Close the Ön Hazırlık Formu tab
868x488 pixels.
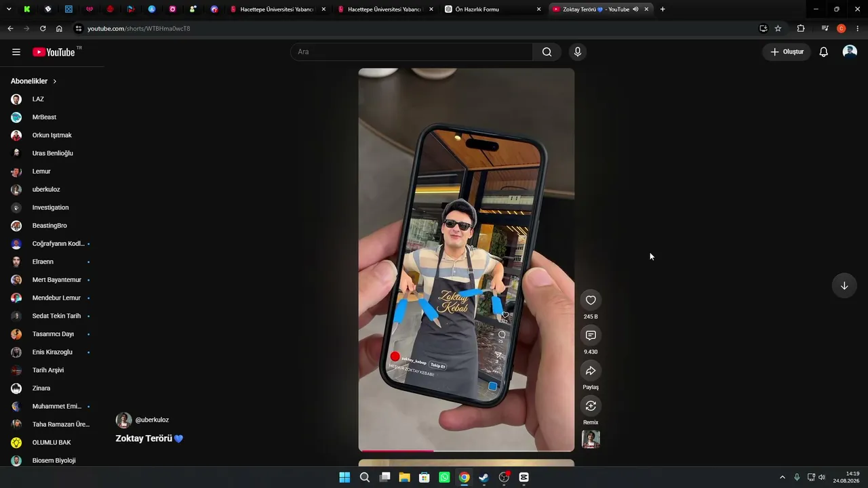539,9
